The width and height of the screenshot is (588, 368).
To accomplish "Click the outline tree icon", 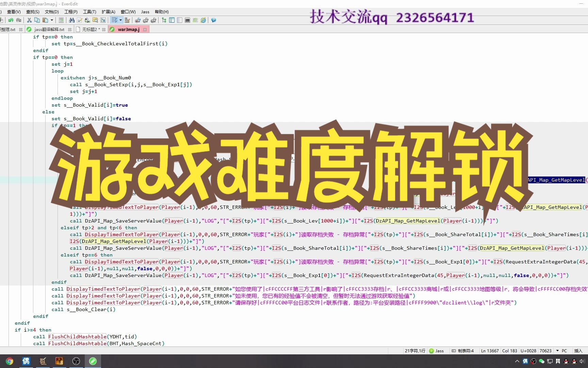I will pyautogui.click(x=164, y=20).
